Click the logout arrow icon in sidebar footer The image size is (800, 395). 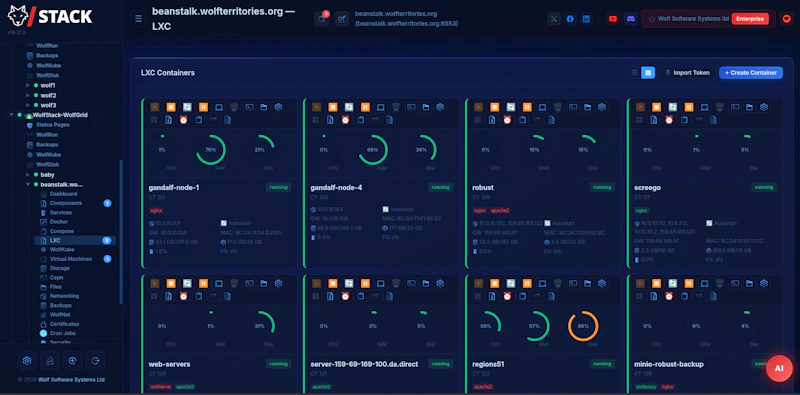(x=95, y=360)
